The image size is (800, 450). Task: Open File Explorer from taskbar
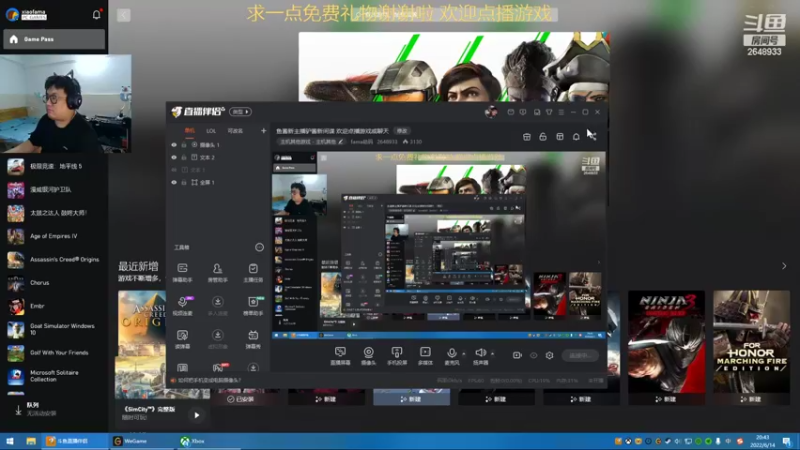click(31, 441)
